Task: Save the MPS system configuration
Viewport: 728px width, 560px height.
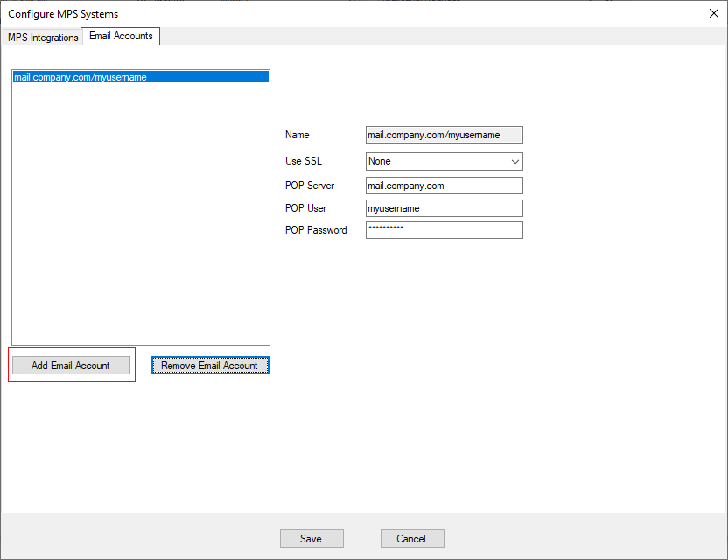Action: [311, 538]
